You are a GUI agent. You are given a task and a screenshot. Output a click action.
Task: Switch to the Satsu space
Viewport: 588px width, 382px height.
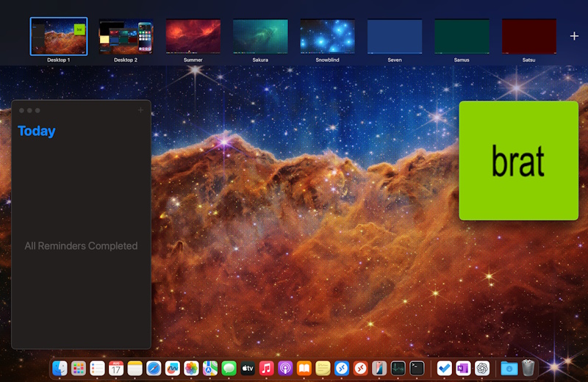coord(528,36)
